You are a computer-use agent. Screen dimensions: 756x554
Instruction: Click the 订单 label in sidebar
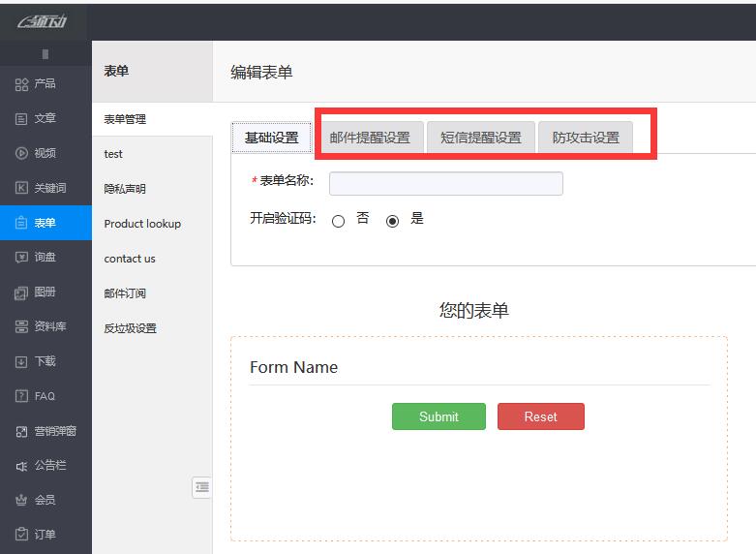click(45, 535)
